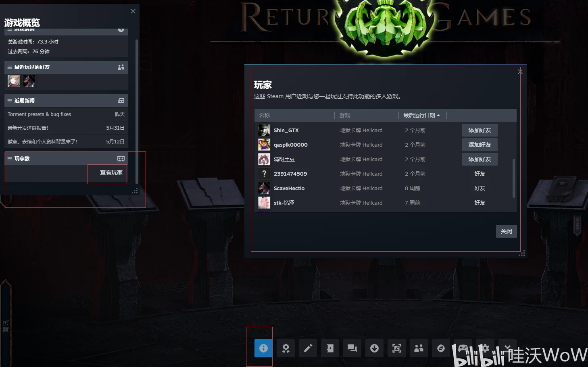Select player name 2391474509
This screenshot has height=367, width=588.
pos(290,174)
